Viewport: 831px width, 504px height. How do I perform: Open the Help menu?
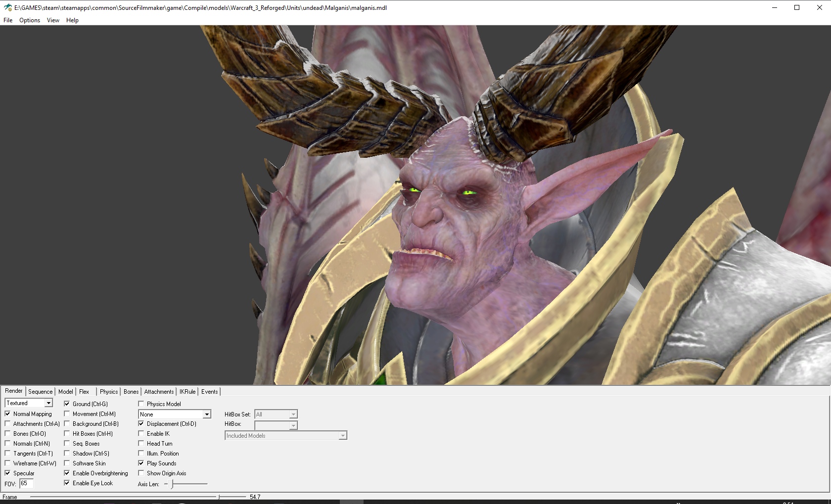pyautogui.click(x=72, y=20)
